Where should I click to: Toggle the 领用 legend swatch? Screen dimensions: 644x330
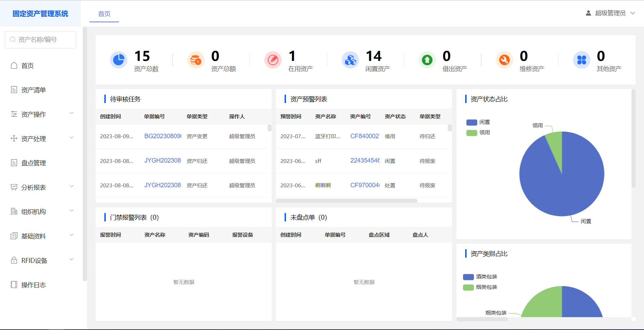pyautogui.click(x=472, y=133)
